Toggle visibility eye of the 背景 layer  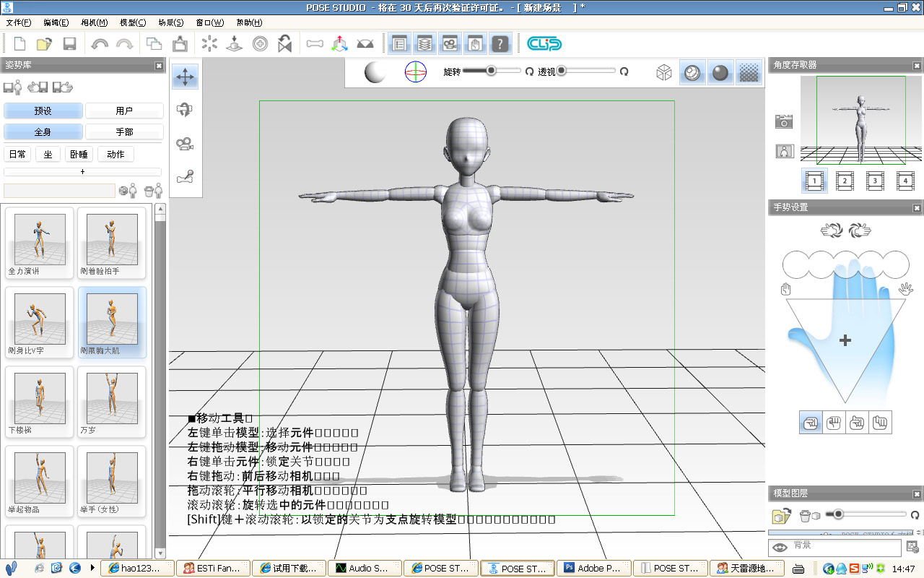780,548
